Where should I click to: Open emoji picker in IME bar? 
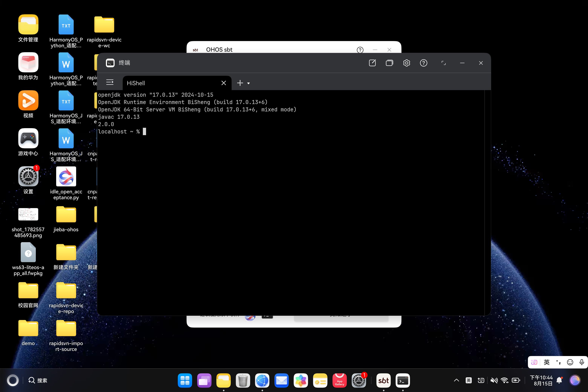570,362
